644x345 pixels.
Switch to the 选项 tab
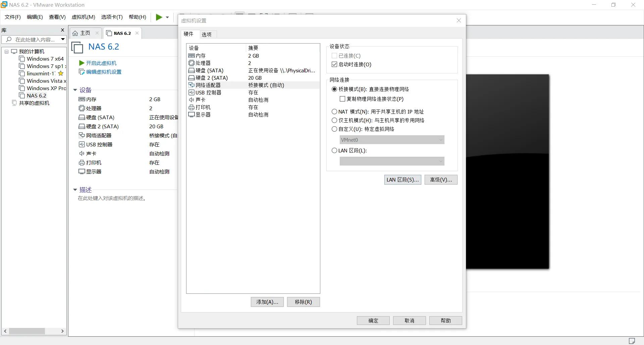click(207, 34)
